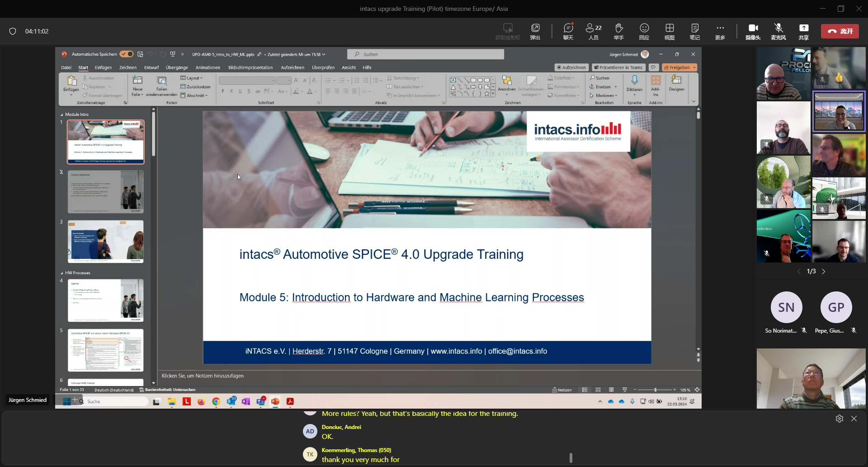Toggle the Notizen pane in status bar
This screenshot has width=868, height=467.
(x=562, y=390)
